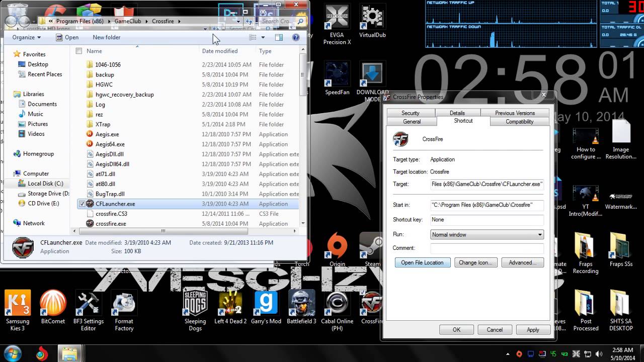Click the Advanced button in Properties

[x=522, y=262]
